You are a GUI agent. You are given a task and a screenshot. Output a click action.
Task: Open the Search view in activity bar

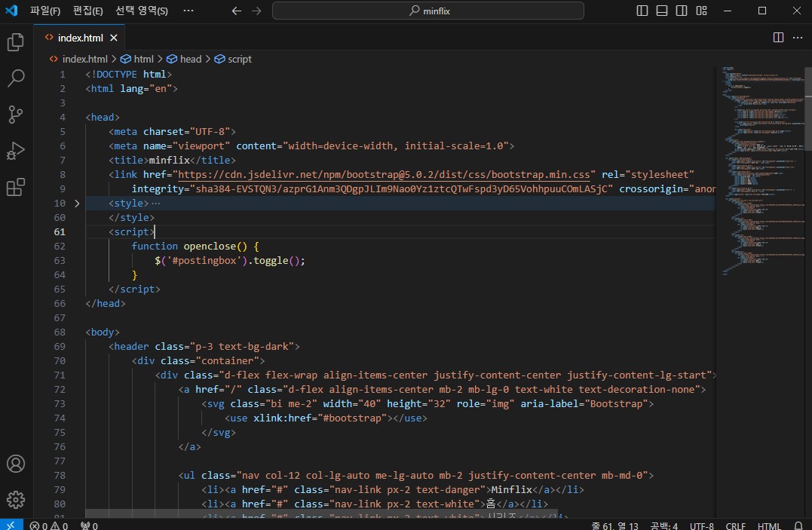(x=16, y=78)
